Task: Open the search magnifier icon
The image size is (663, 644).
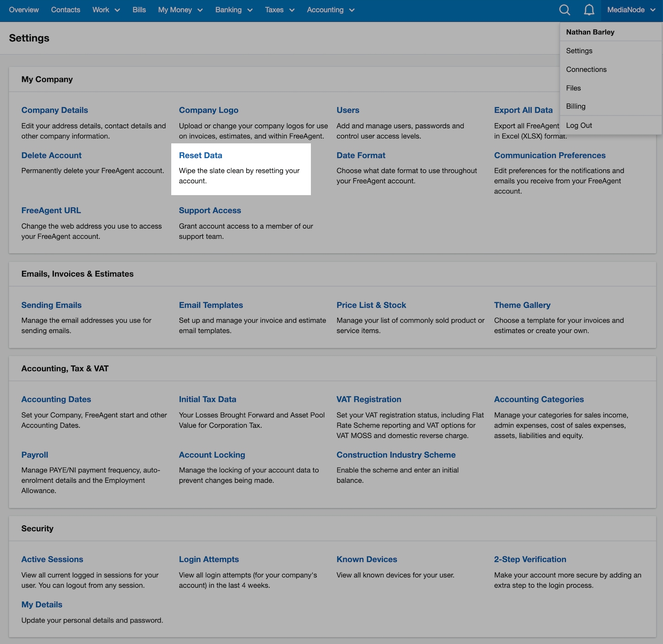Action: (565, 10)
